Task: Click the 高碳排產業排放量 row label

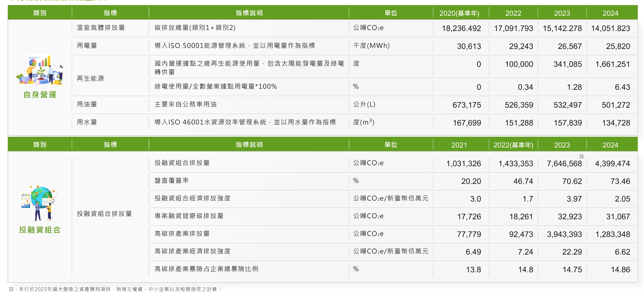Action: [x=182, y=234]
